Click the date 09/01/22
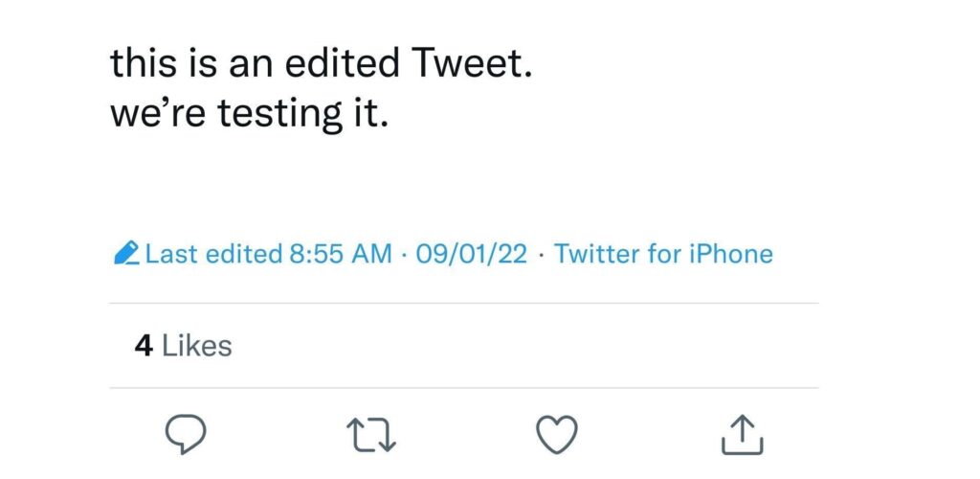This screenshot has height=479, width=980. coord(469,254)
